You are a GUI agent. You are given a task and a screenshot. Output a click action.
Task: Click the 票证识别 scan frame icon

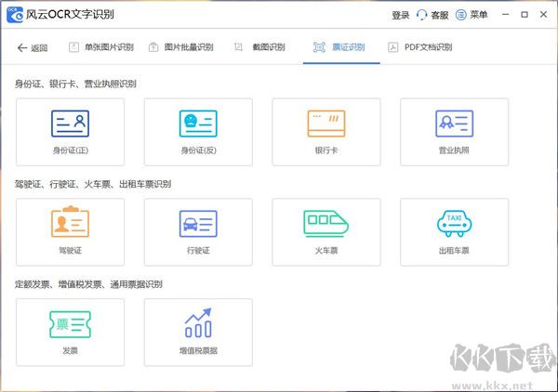319,47
